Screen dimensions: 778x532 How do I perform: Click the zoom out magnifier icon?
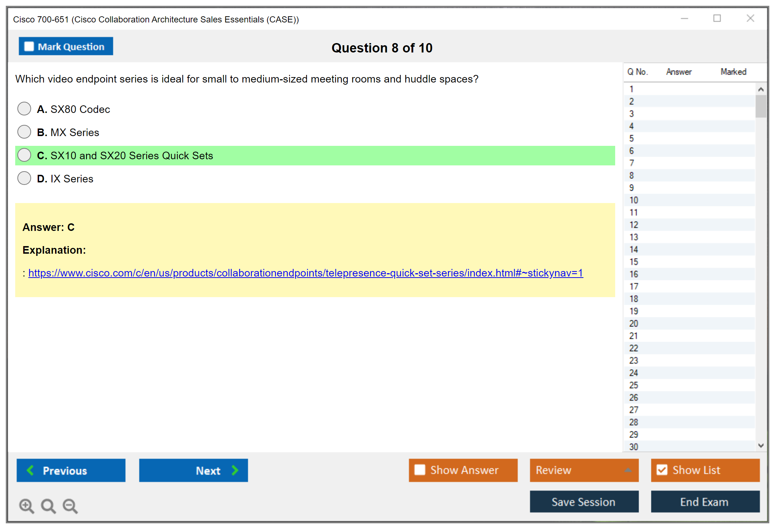point(70,506)
